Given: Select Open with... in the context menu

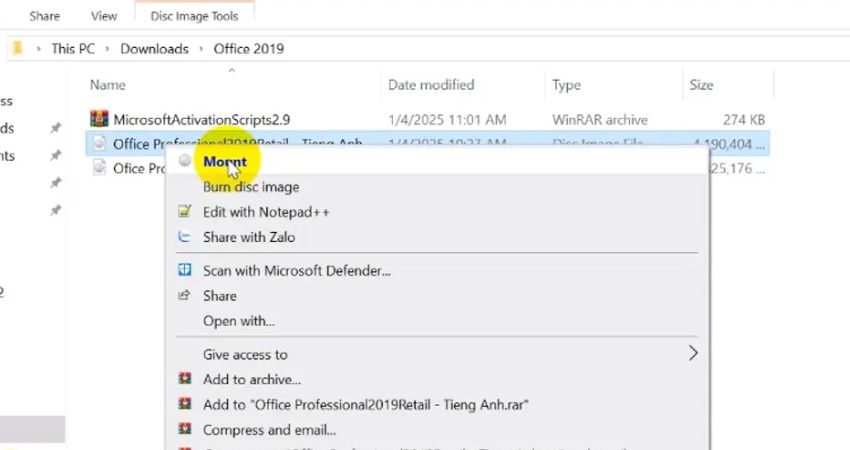Looking at the screenshot, I should [x=238, y=321].
